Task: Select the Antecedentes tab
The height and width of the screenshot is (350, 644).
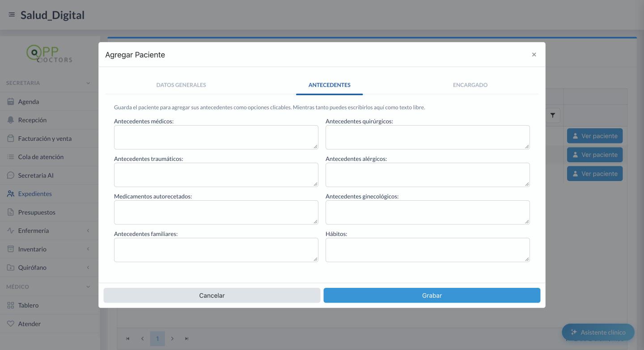Action: pos(330,85)
